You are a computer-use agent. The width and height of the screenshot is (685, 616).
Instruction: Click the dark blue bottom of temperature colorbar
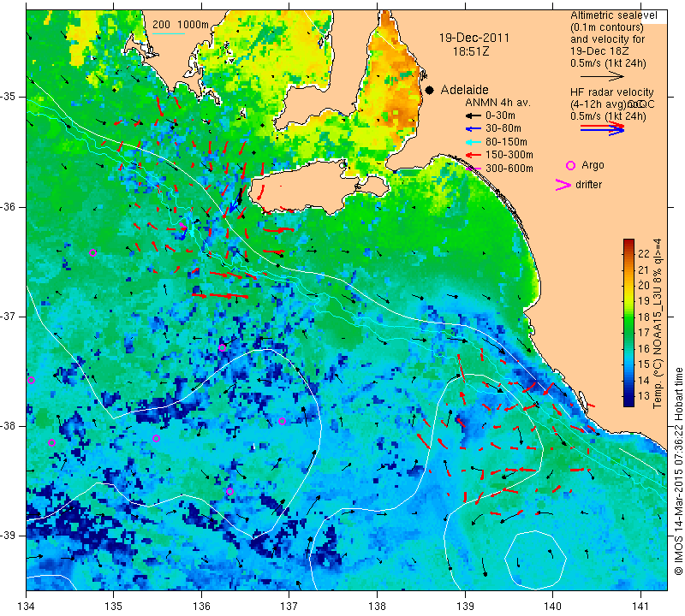pos(628,402)
